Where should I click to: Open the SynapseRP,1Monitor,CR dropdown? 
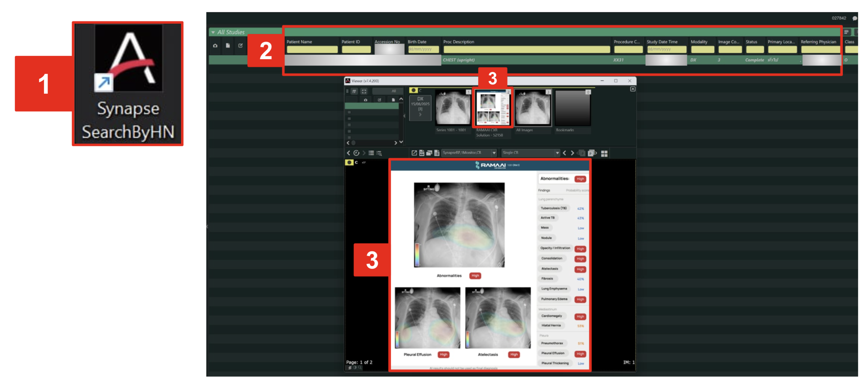pyautogui.click(x=494, y=153)
